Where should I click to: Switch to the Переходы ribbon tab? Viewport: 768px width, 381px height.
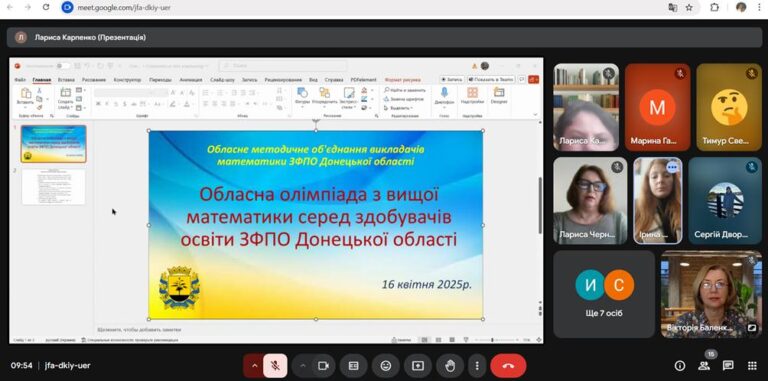[161, 79]
